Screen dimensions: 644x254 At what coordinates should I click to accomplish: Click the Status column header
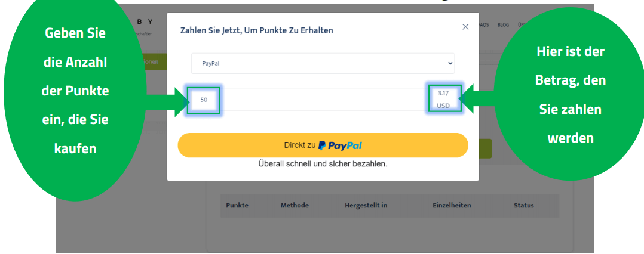click(523, 206)
